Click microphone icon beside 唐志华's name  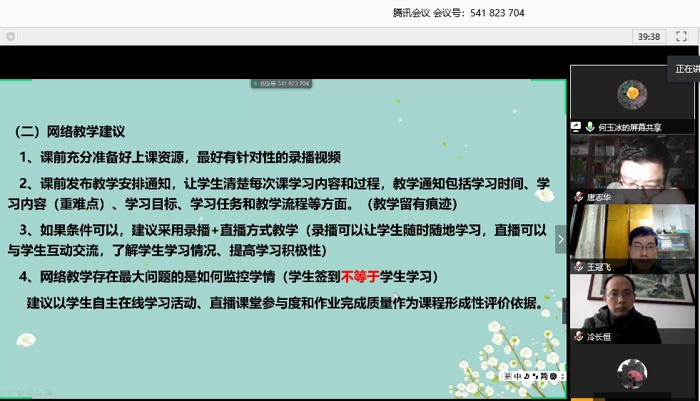[578, 198]
